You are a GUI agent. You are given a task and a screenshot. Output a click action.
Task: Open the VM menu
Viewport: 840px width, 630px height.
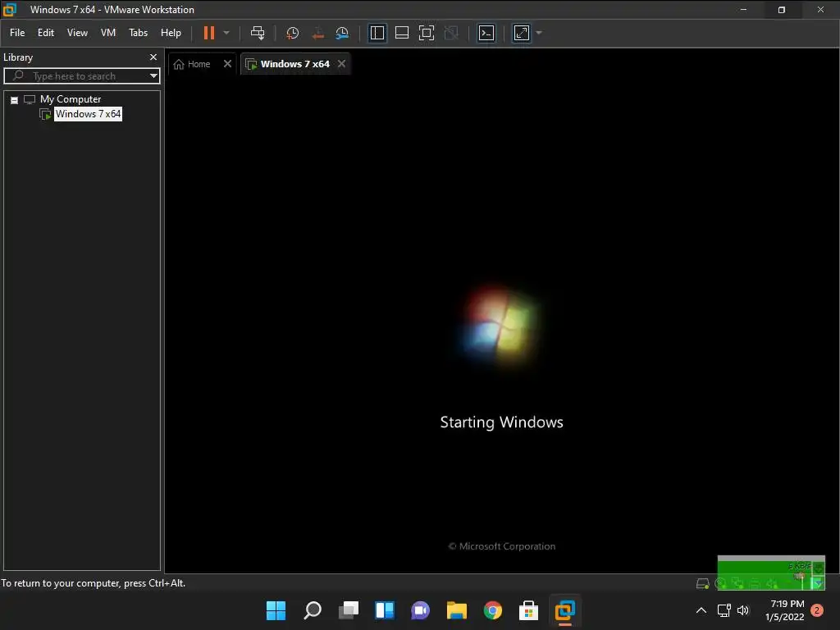[108, 33]
